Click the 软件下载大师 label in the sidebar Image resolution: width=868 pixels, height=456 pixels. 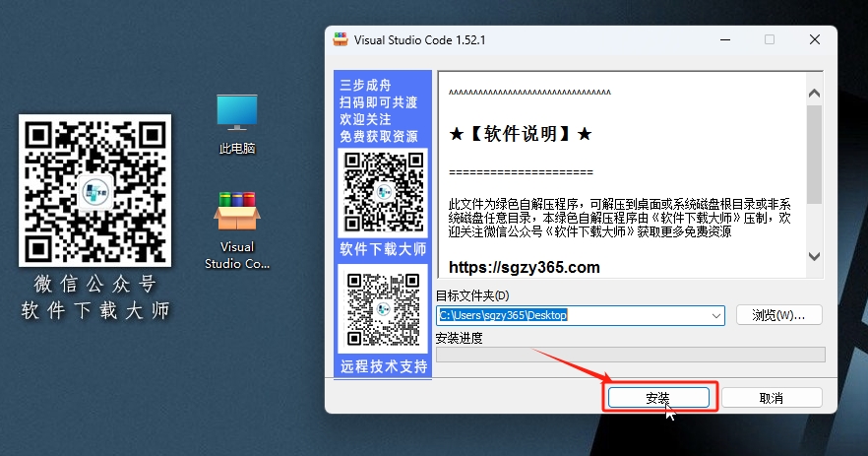[x=383, y=249]
